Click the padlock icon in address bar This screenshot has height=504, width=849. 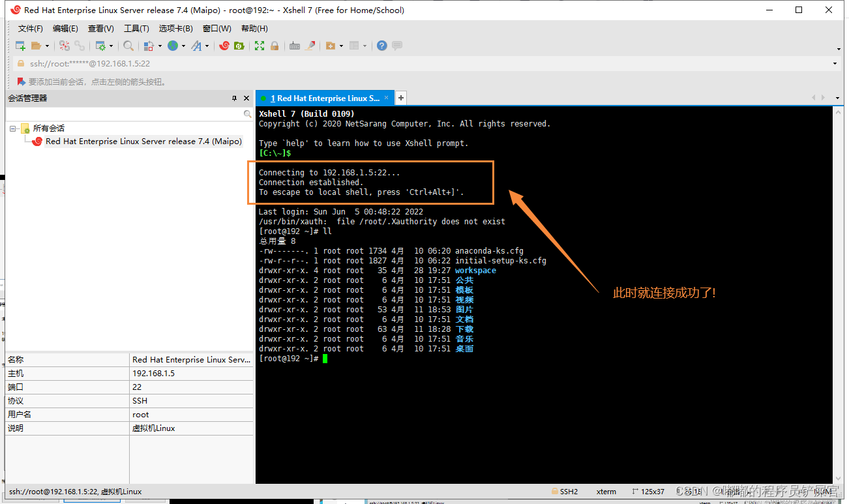click(22, 64)
